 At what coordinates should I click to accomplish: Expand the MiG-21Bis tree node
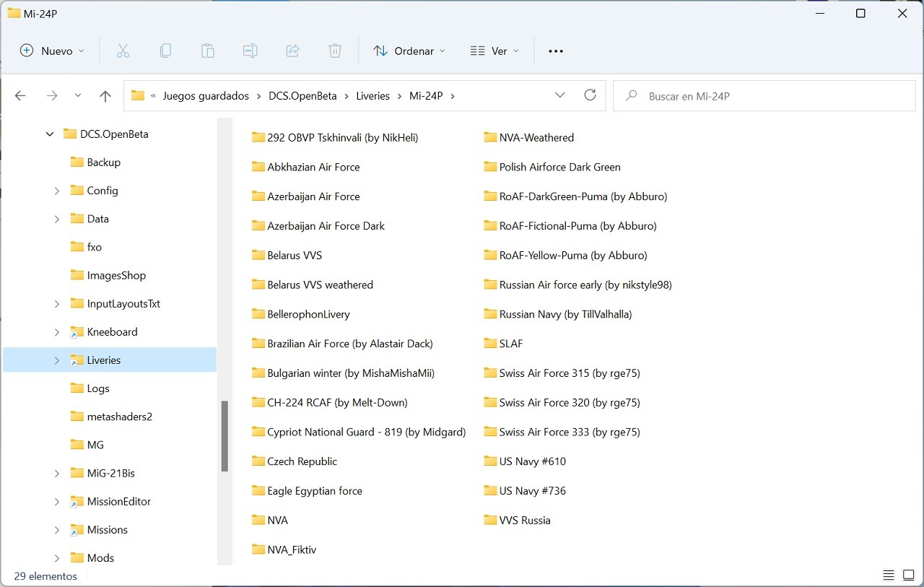coord(57,474)
